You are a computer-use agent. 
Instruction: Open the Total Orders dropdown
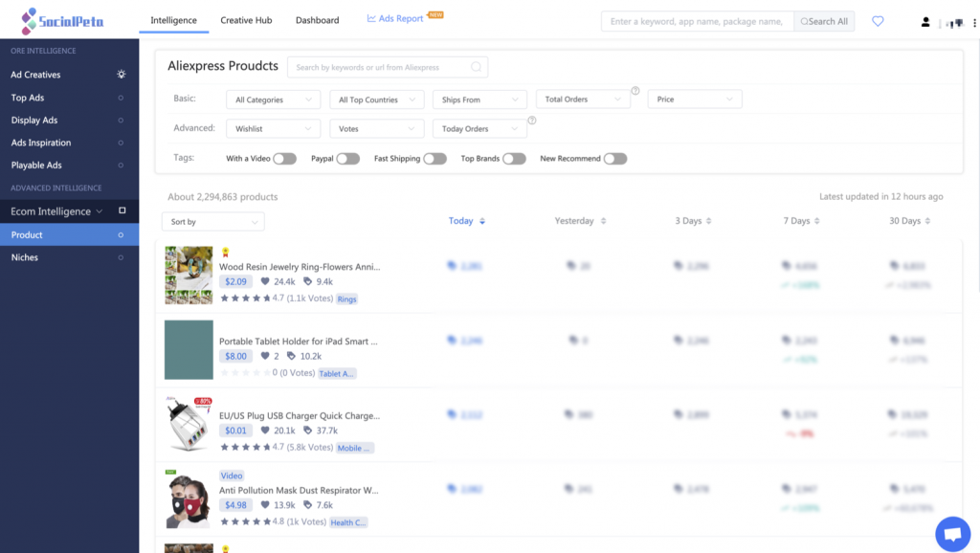click(583, 99)
